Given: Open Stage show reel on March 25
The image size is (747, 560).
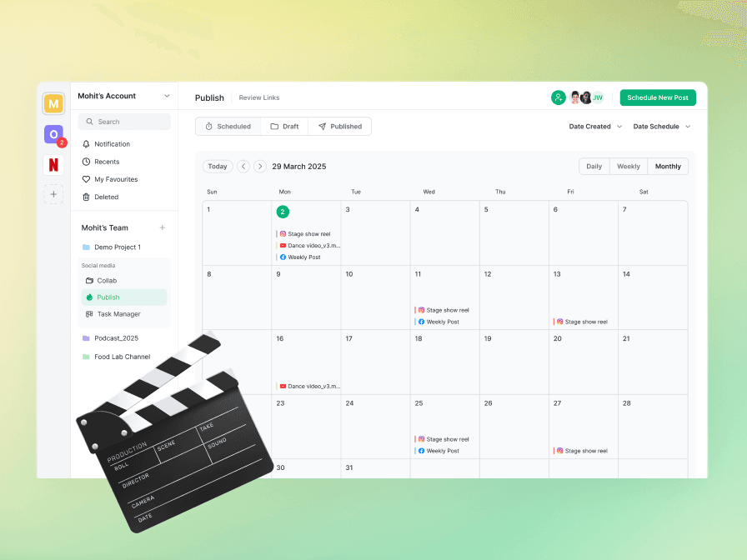Looking at the screenshot, I should 442,439.
